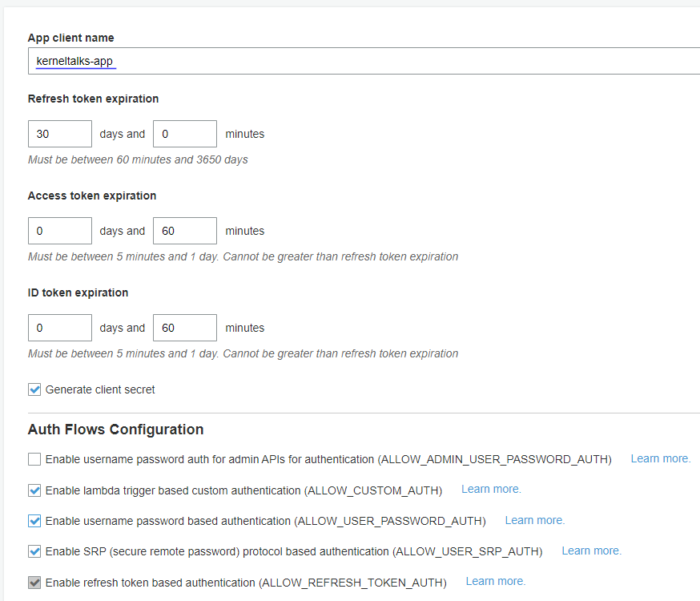Click the App client name field
Viewport: 700px width, 601px height.
(x=364, y=61)
